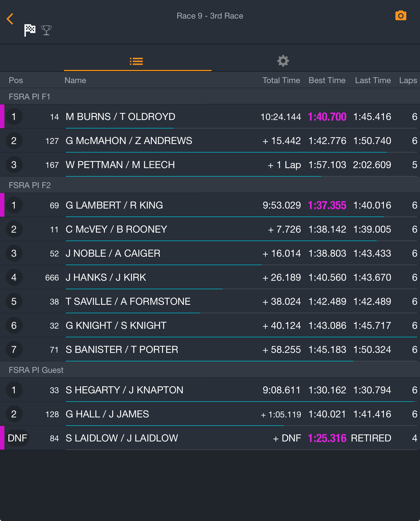
Task: Tap race number 666
Action: point(52,278)
